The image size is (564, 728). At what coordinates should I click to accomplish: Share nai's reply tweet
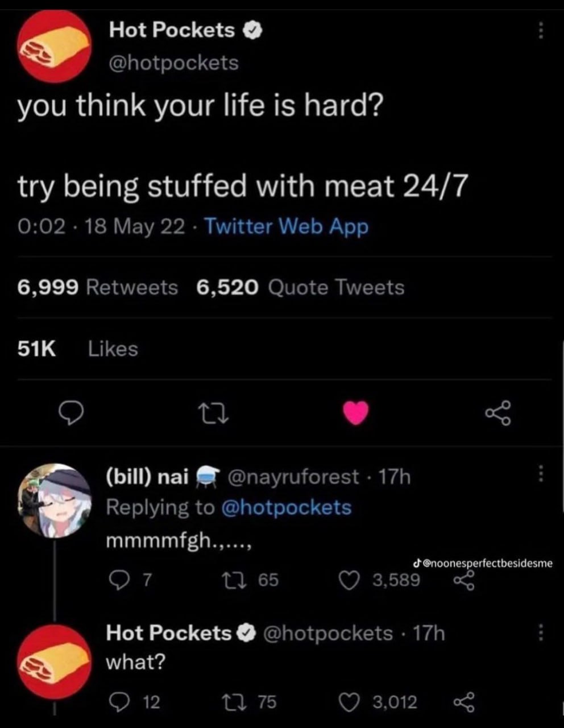point(463,581)
